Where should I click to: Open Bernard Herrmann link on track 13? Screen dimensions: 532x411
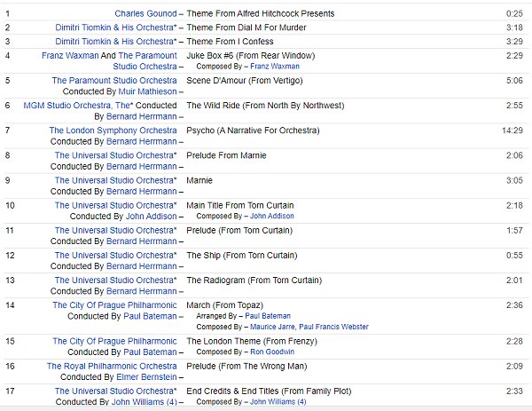click(x=142, y=291)
